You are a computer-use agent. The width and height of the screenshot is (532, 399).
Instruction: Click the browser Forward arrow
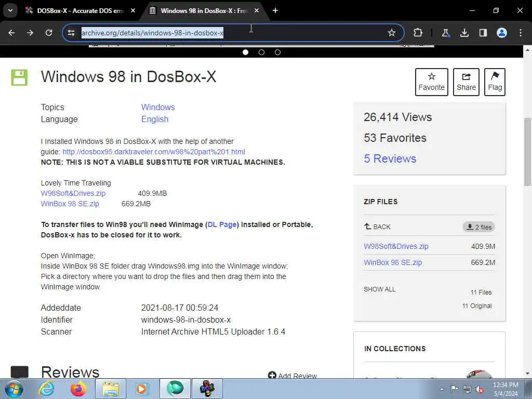(x=30, y=33)
